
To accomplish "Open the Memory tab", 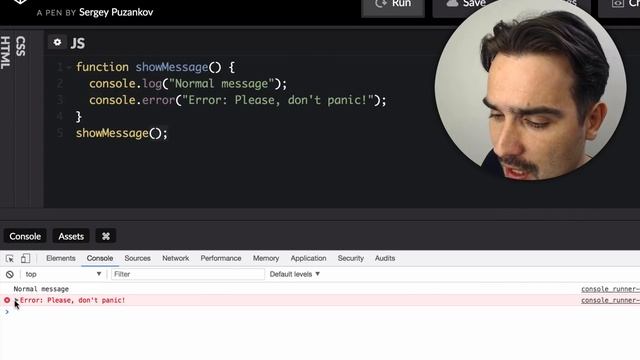I will (x=266, y=258).
